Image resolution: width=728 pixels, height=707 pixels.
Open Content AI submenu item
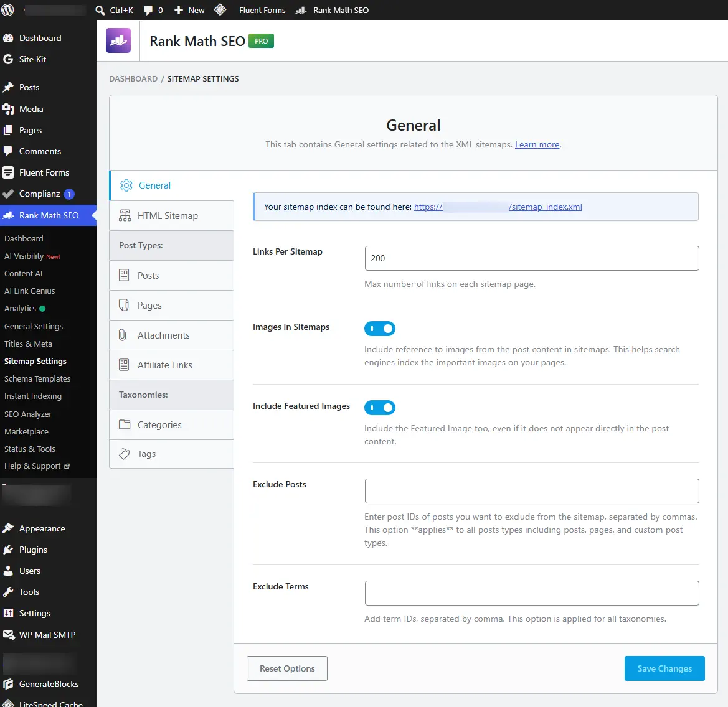[x=23, y=274]
